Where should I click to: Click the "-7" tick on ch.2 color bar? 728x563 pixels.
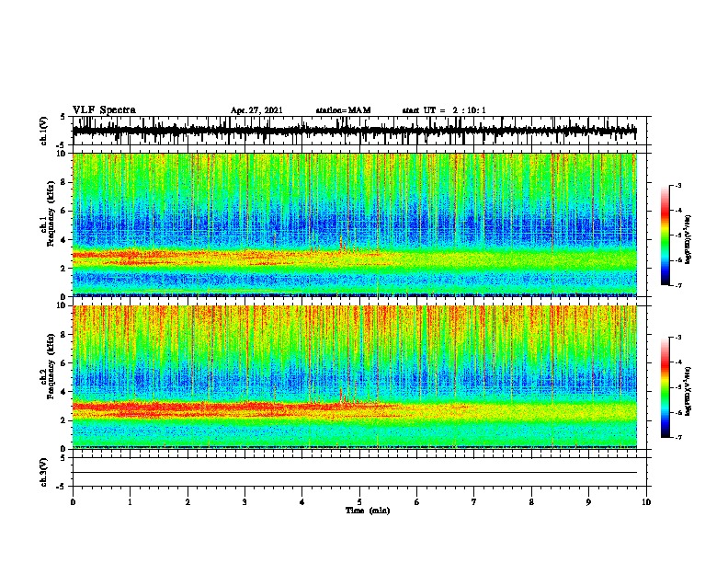[x=678, y=437]
